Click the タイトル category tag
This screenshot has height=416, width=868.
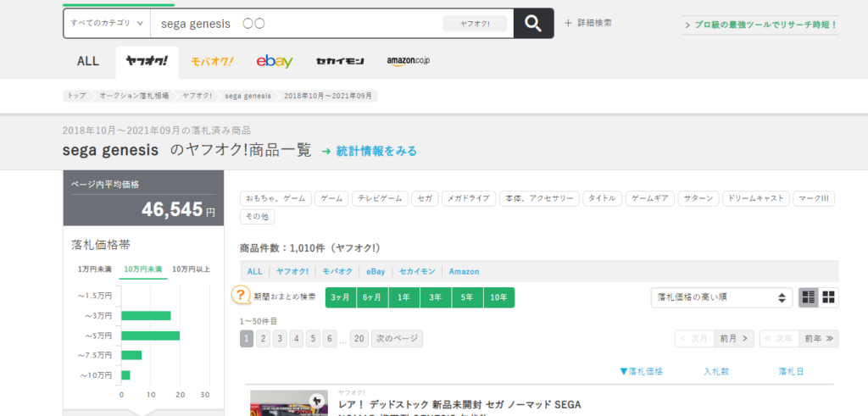603,198
